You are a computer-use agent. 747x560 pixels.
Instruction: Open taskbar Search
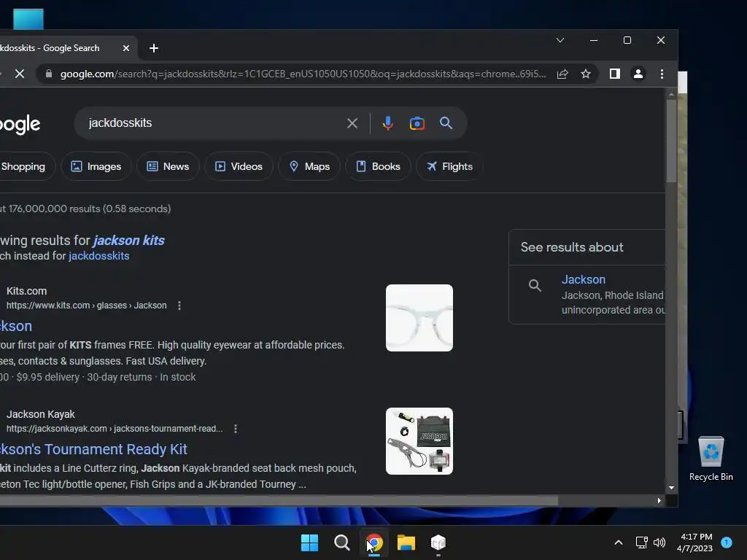click(x=341, y=542)
